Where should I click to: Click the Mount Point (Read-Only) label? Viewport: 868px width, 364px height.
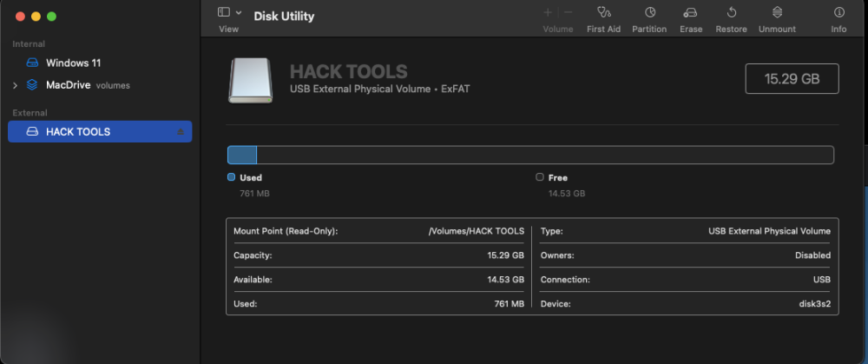(286, 231)
